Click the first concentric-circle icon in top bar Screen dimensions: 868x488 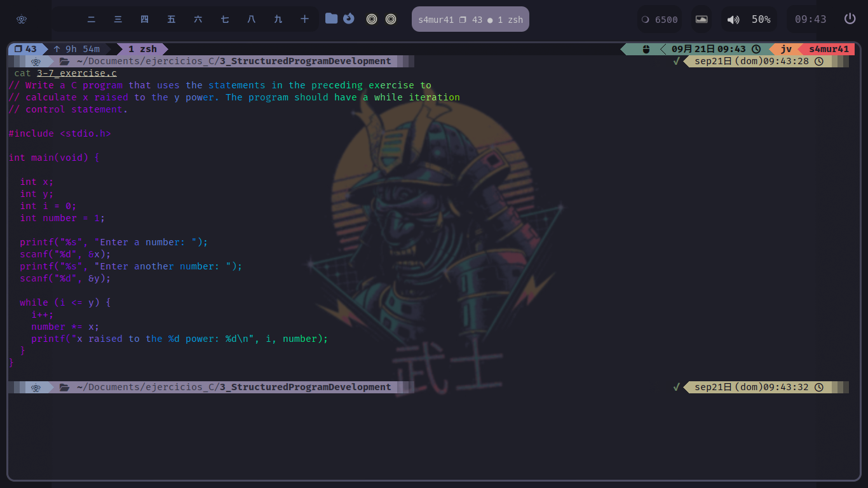click(372, 19)
